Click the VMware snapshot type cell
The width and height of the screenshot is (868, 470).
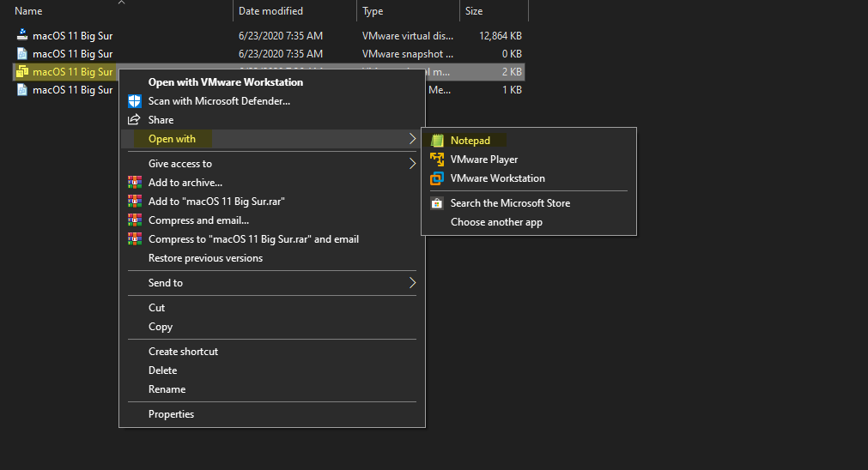[x=408, y=54]
